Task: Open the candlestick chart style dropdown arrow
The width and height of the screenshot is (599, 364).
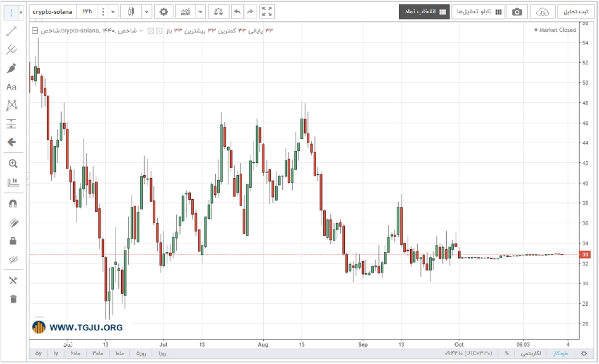Action: coord(146,12)
